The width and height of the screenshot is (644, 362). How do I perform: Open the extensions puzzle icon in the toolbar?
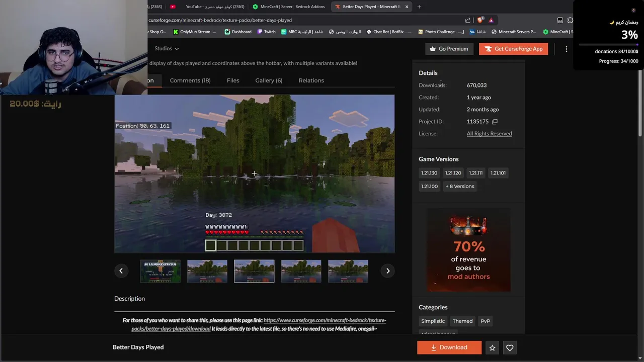[x=570, y=20]
